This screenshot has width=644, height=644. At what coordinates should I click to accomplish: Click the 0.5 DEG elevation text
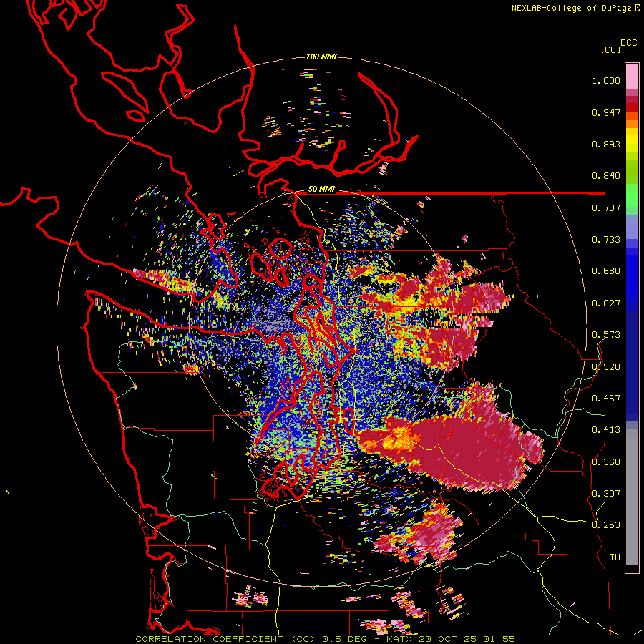[343, 639]
